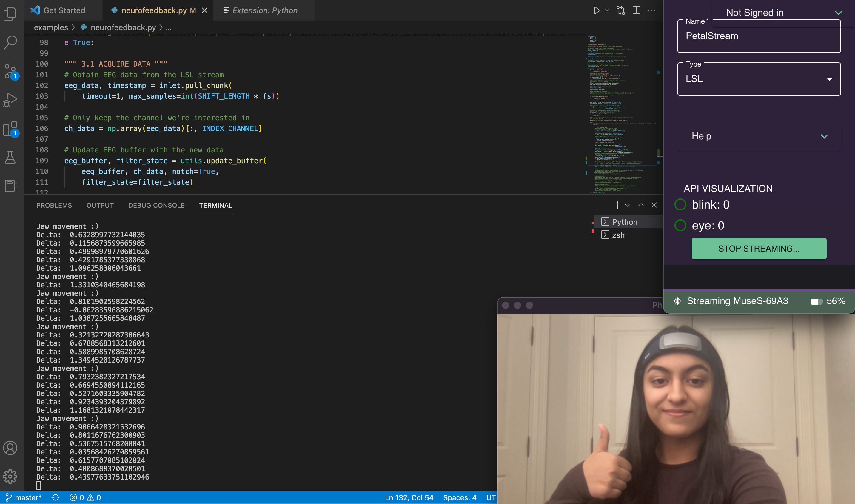The image size is (855, 504).
Task: Open the Search view in activity bar
Action: pyautogui.click(x=10, y=42)
